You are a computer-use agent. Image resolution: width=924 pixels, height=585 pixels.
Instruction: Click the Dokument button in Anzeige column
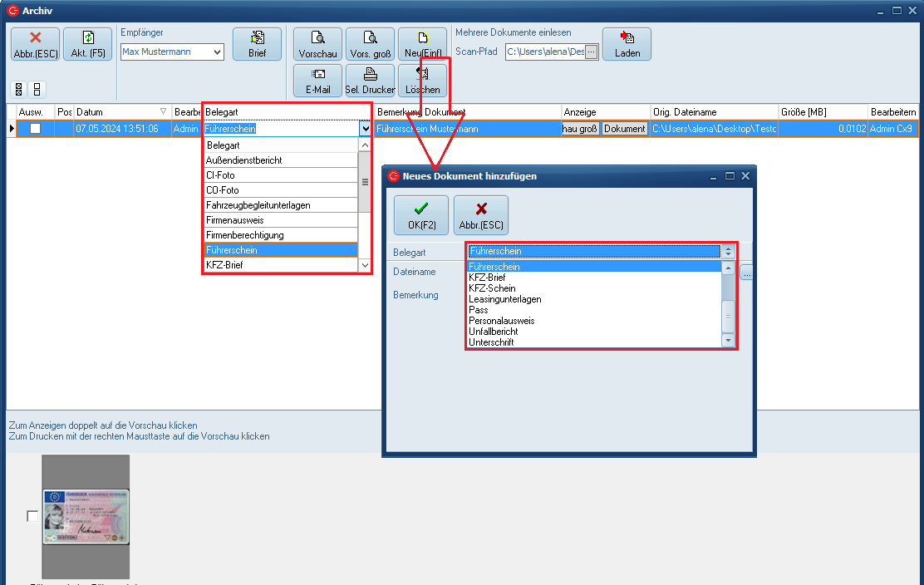pyautogui.click(x=624, y=129)
